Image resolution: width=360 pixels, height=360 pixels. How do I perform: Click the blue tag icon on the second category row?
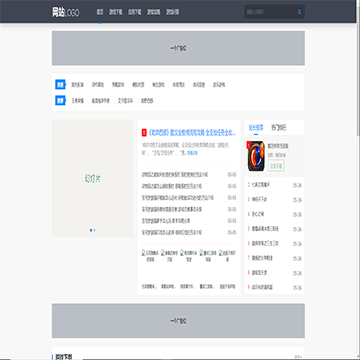(60, 100)
